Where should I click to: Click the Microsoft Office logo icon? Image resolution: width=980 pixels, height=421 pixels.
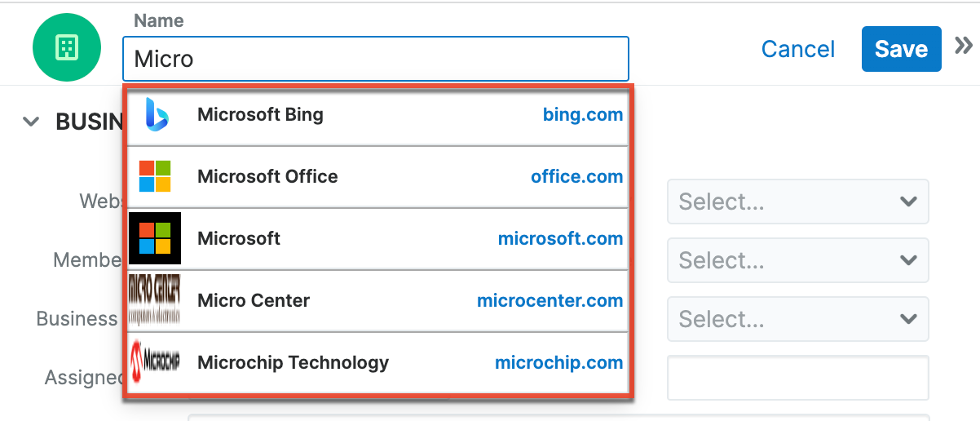click(x=155, y=176)
